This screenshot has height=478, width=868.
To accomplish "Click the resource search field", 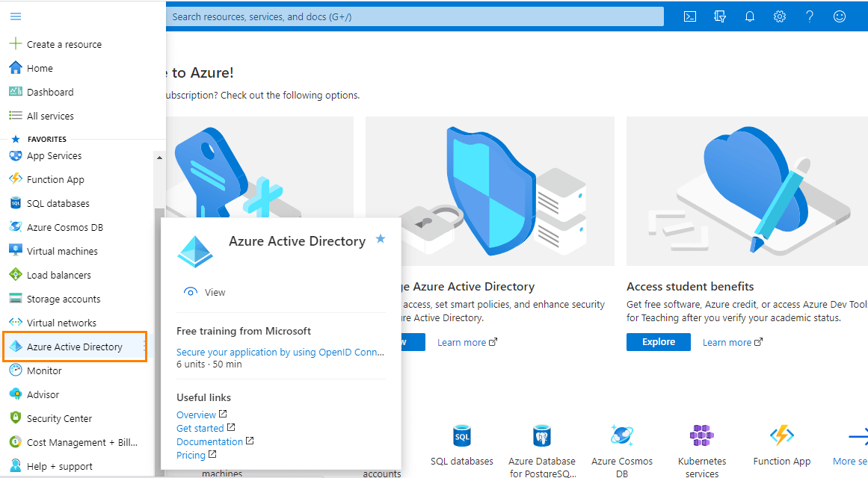I will [x=416, y=16].
